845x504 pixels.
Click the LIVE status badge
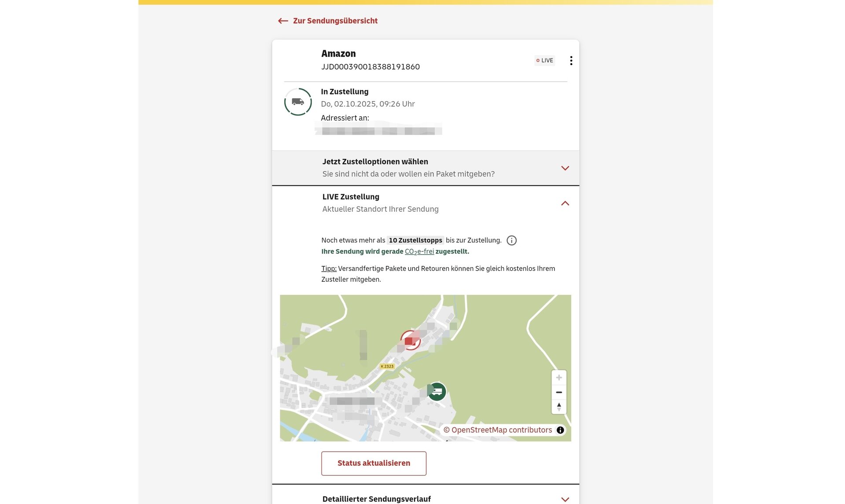(x=544, y=61)
